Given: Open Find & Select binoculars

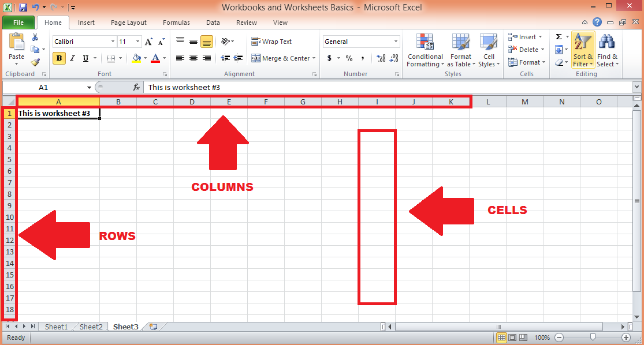Looking at the screenshot, I should [x=607, y=50].
